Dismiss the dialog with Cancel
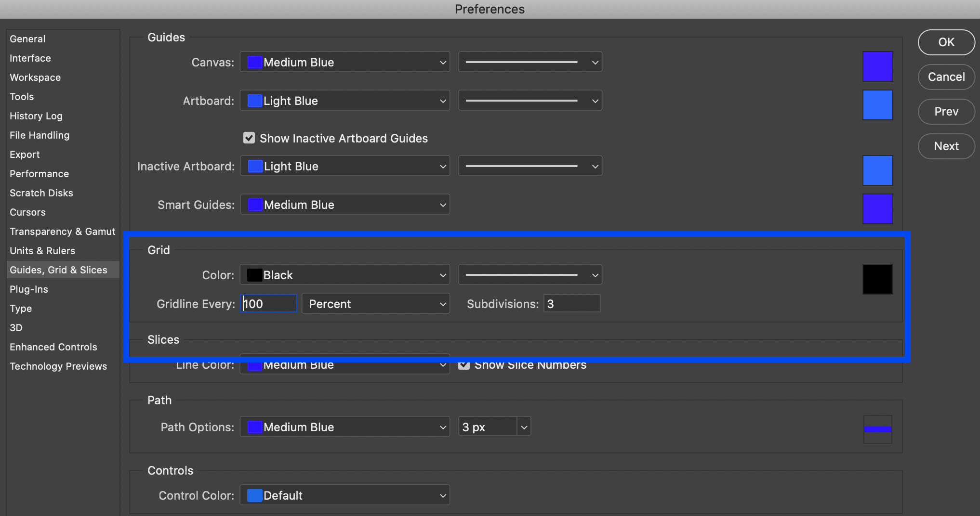 [945, 77]
